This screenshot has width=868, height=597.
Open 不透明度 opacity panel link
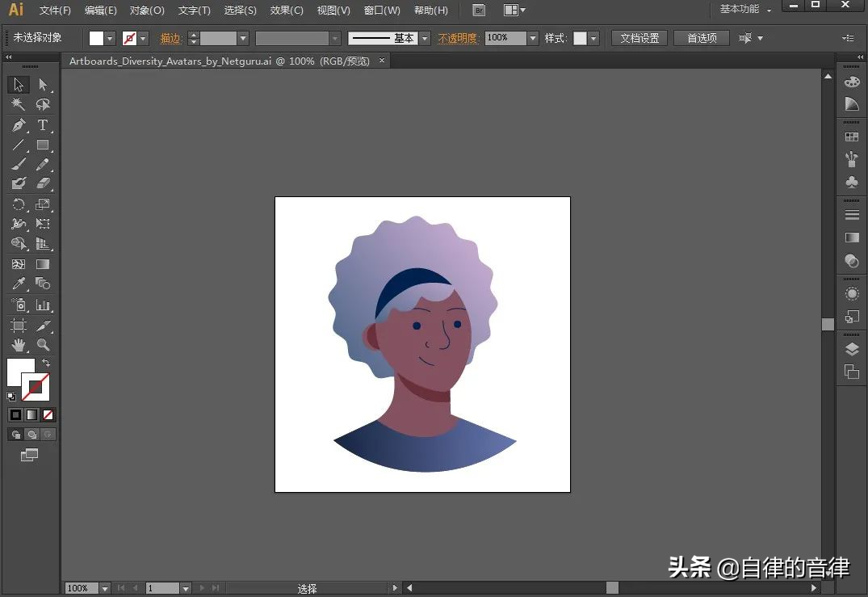[x=457, y=38]
